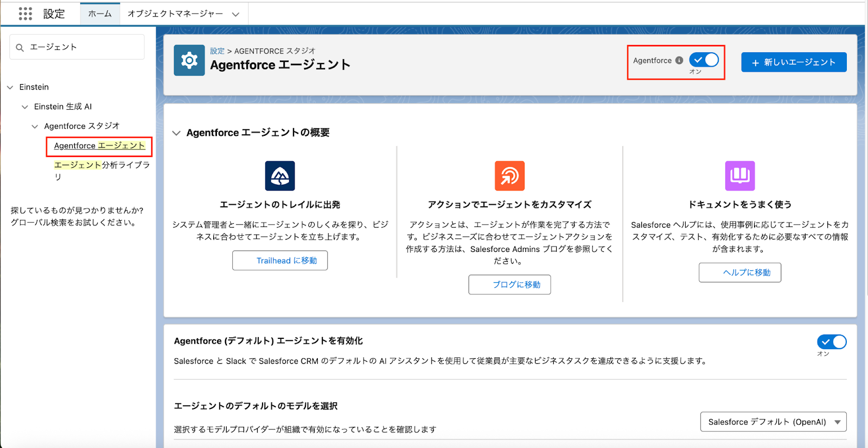Viewport: 868px width, 448px height.
Task: Collapse the Agentforce スタジオ node
Action: [35, 127]
